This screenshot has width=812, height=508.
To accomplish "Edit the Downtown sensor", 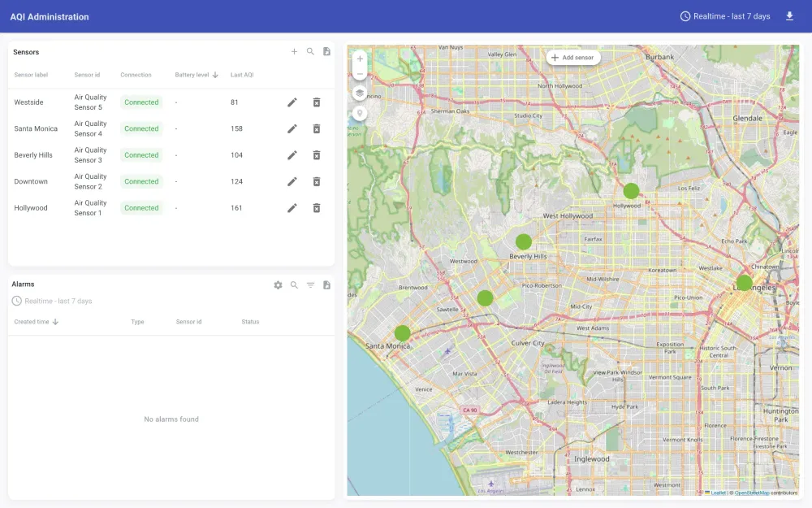I will point(292,181).
